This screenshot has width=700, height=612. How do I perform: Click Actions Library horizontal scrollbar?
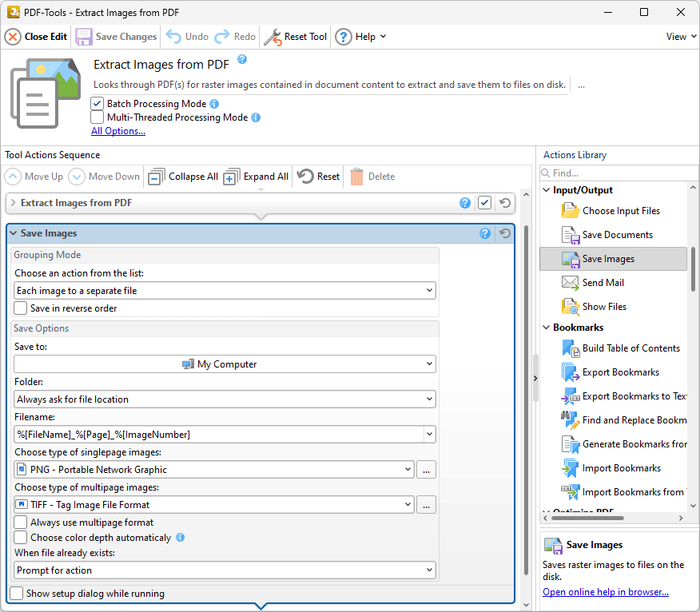587,519
